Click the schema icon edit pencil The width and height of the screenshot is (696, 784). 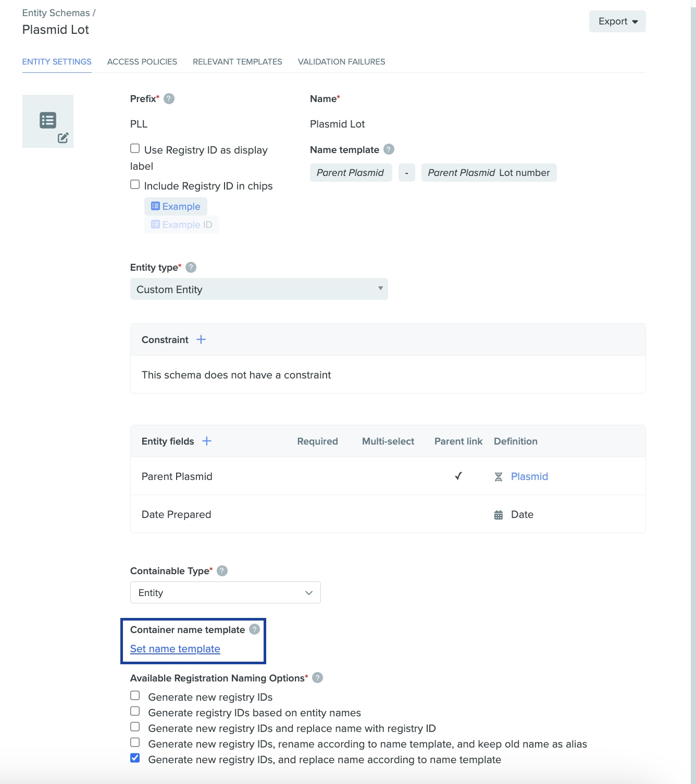(63, 138)
